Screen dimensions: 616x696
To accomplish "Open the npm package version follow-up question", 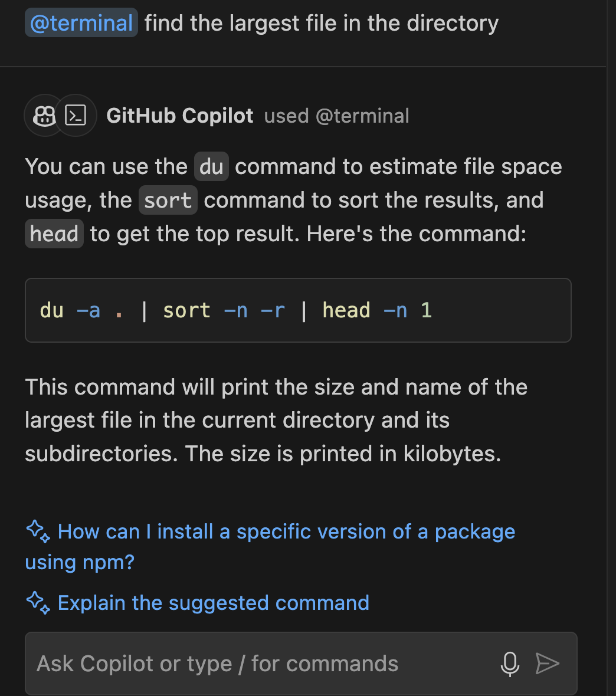I will click(x=270, y=546).
